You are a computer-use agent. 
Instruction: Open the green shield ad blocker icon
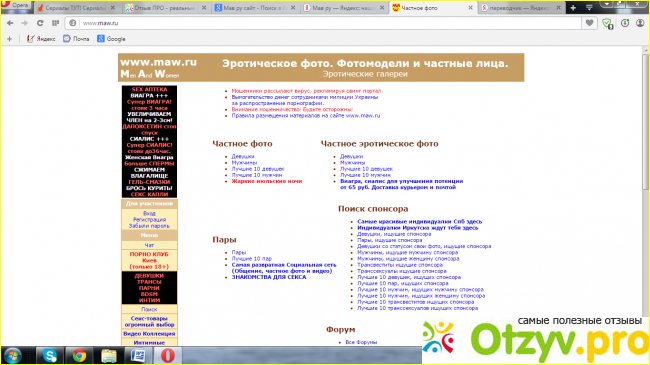pyautogui.click(x=608, y=24)
